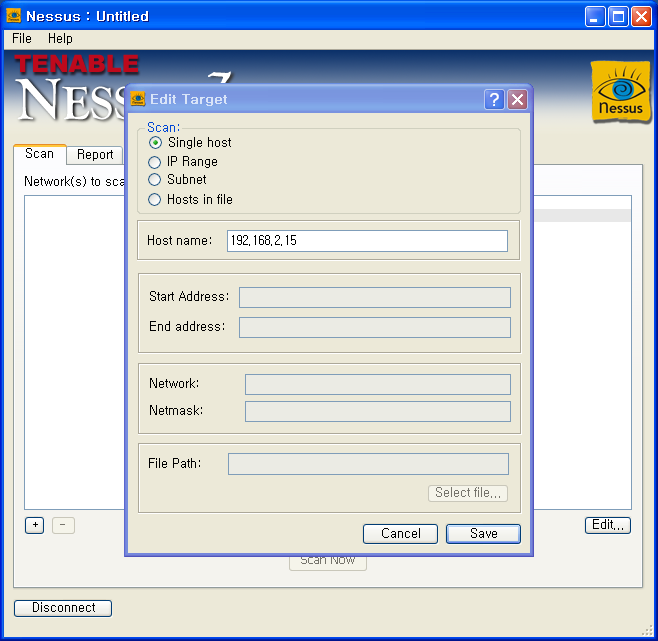
Task: Switch to the Report tab
Action: [95, 155]
